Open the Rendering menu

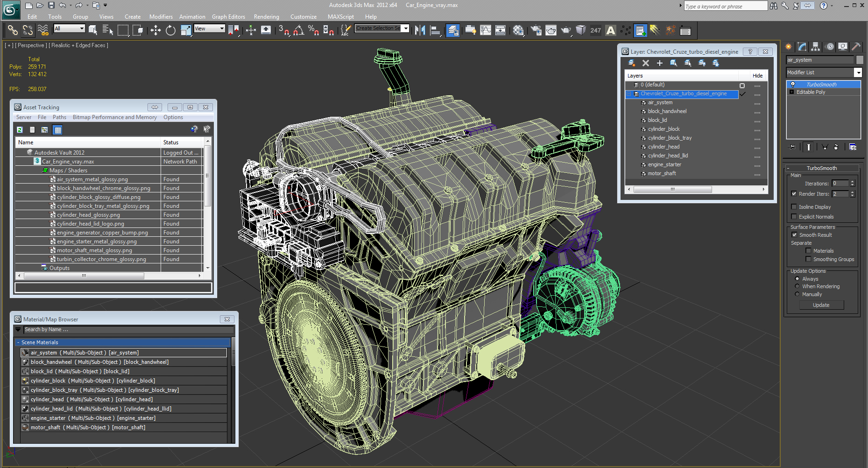coord(266,17)
